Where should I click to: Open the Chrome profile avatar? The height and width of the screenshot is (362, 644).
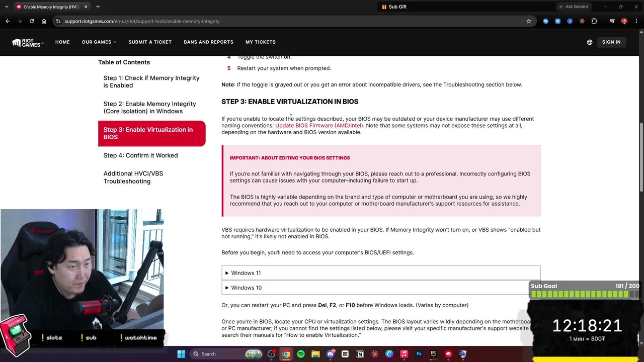pyautogui.click(x=624, y=21)
